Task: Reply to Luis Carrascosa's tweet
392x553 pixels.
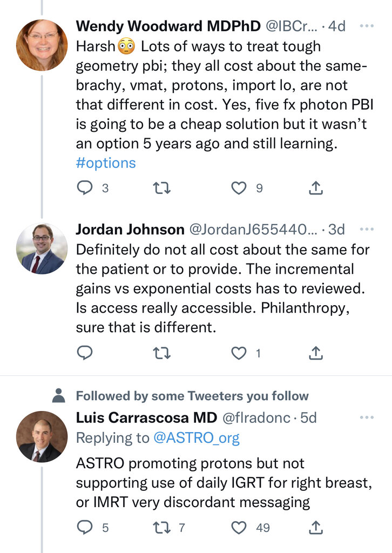Action: (85, 527)
